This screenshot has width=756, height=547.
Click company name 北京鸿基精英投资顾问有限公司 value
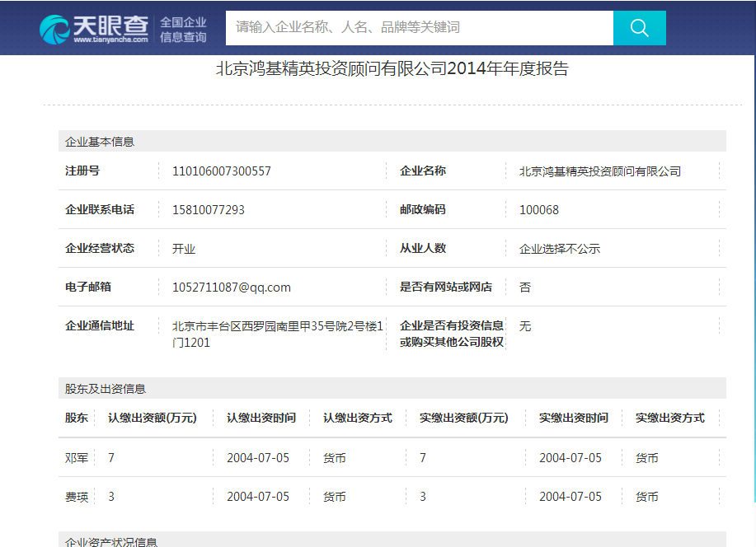pyautogui.click(x=599, y=171)
